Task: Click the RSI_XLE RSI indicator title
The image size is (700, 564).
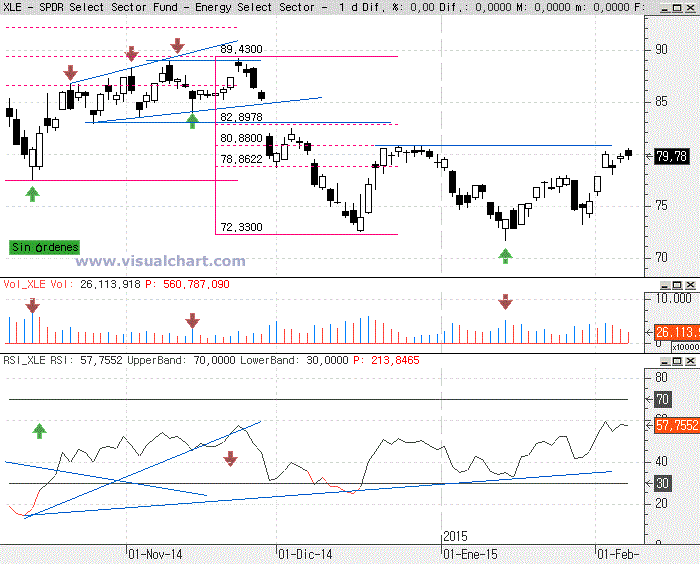Action: pyautogui.click(x=38, y=360)
